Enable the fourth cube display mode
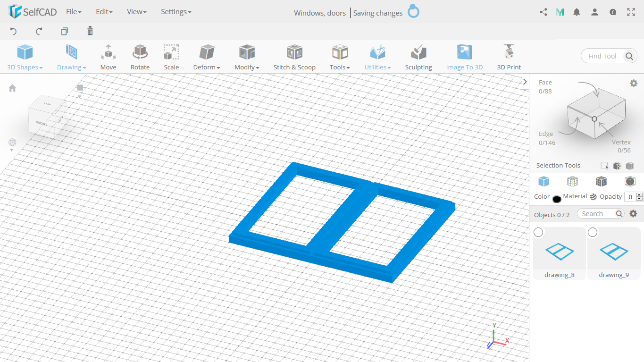The width and height of the screenshot is (644, 362). click(630, 181)
